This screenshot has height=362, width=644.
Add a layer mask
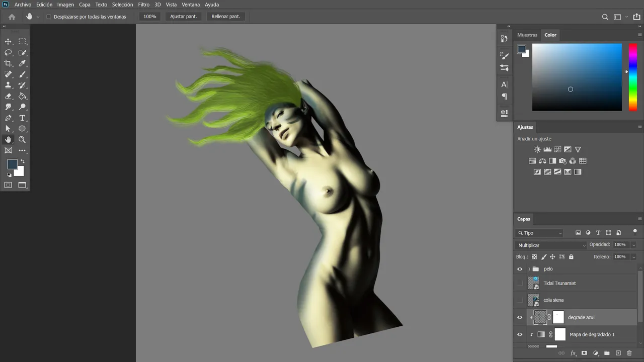[x=584, y=353]
